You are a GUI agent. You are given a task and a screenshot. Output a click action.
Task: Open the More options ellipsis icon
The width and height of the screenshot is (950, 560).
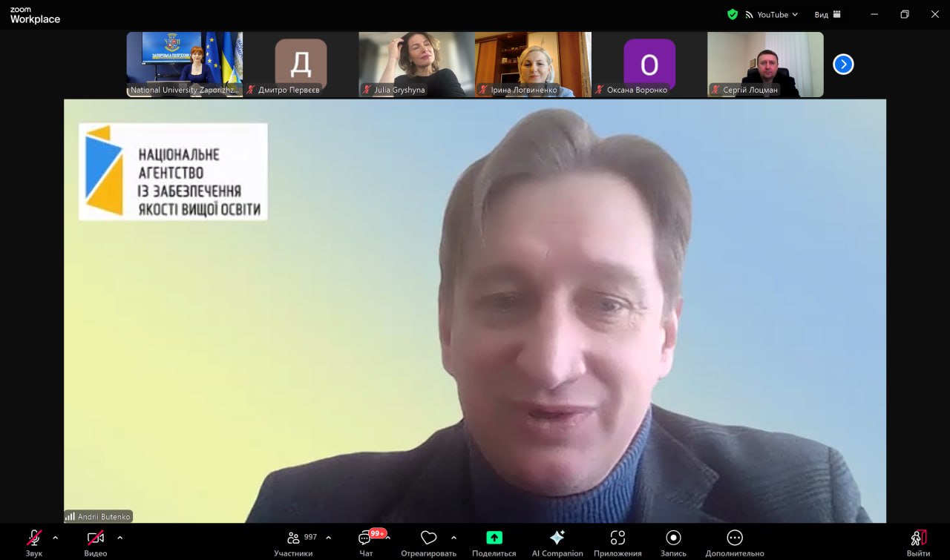(x=734, y=538)
